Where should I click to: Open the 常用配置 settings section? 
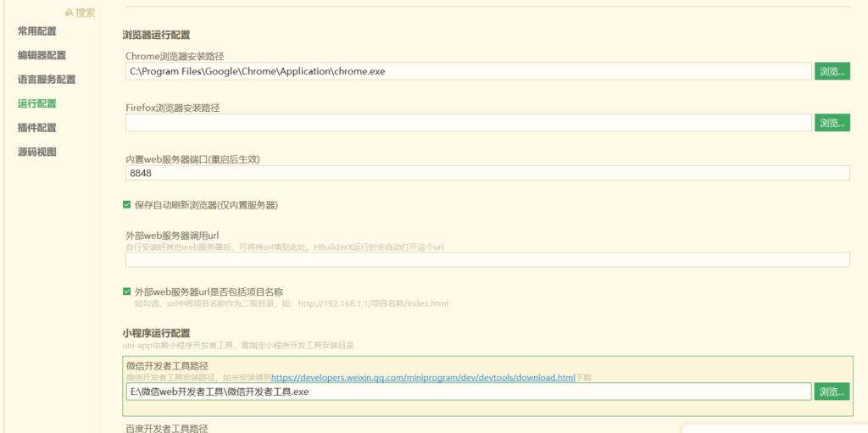[37, 31]
